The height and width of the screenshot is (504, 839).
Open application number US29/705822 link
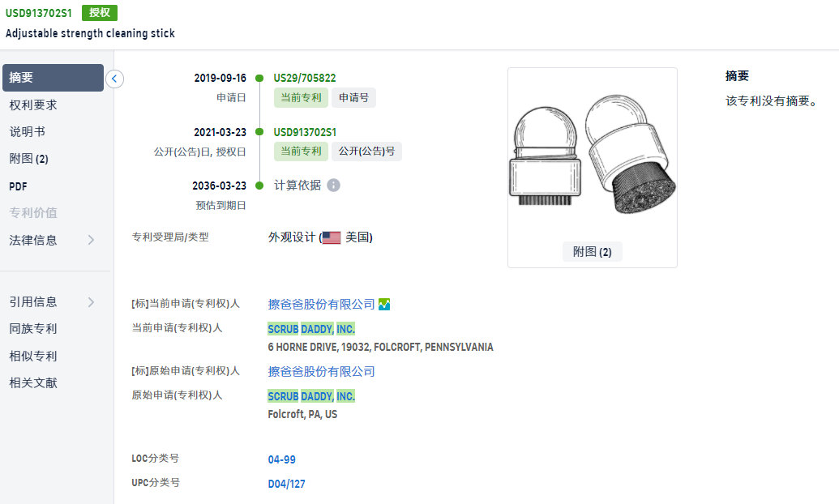[x=305, y=78]
